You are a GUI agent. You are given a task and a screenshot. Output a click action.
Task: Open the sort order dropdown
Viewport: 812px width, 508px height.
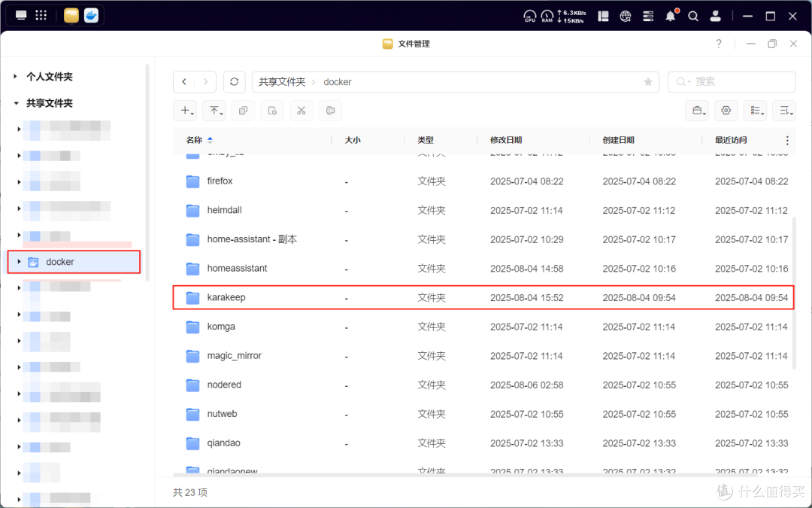[784, 110]
